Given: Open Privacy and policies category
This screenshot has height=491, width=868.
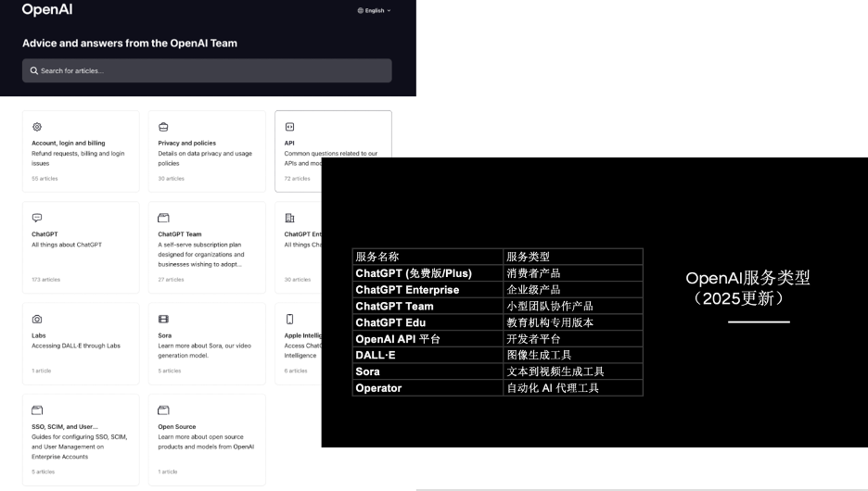Looking at the screenshot, I should point(207,152).
